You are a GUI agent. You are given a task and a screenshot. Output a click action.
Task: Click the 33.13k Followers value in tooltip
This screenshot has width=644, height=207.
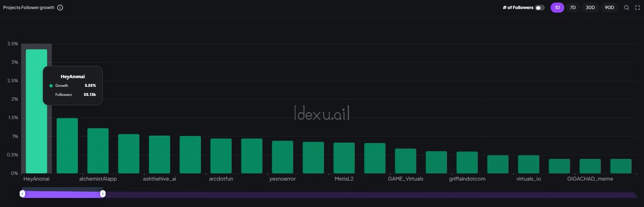coord(90,94)
